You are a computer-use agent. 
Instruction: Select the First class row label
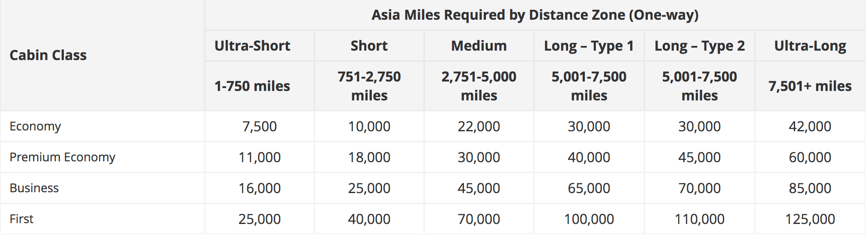point(21,219)
